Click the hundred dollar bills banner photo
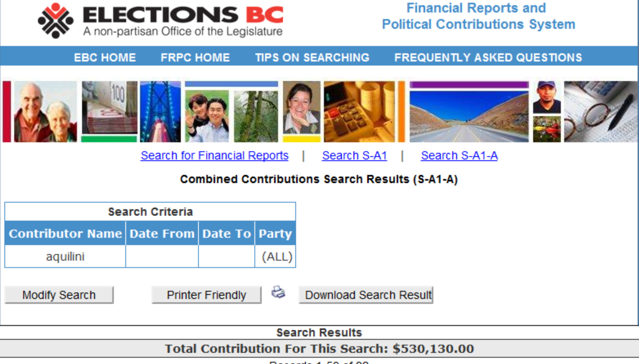 coord(109,109)
